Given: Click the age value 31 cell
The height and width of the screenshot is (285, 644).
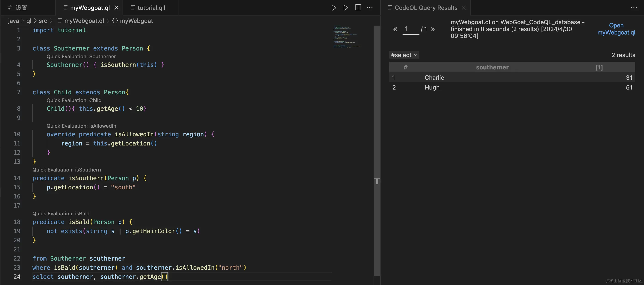Looking at the screenshot, I should click(629, 78).
